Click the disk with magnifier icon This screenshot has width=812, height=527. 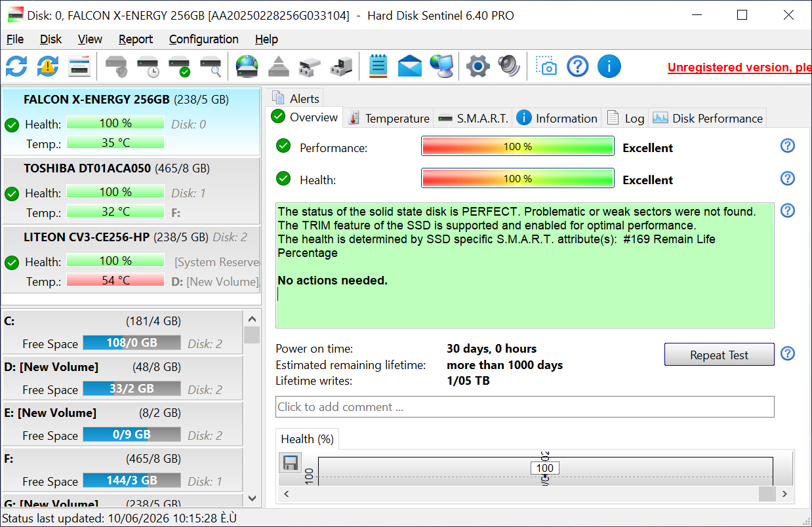point(211,66)
